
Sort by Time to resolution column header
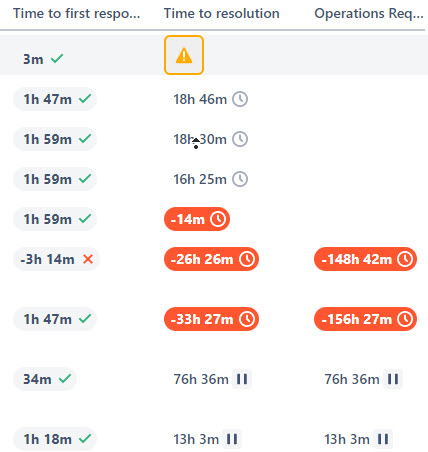click(222, 14)
